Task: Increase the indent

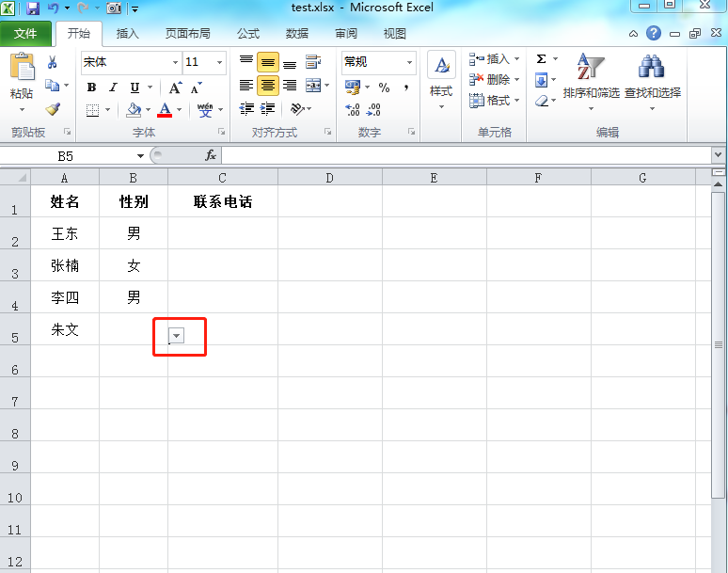Action: [x=268, y=109]
